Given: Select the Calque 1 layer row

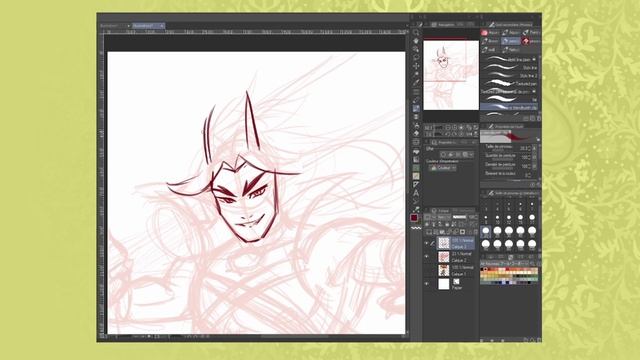Looking at the screenshot, I should click(456, 270).
